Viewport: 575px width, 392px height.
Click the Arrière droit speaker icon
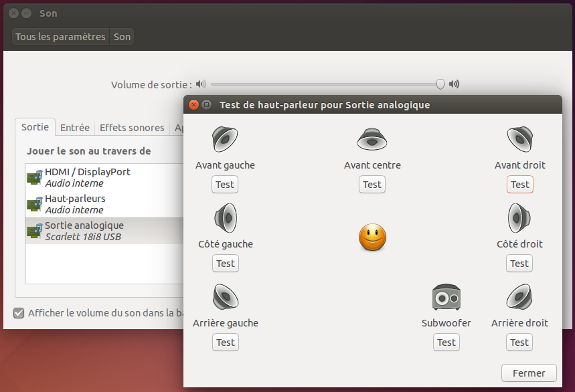pos(519,297)
